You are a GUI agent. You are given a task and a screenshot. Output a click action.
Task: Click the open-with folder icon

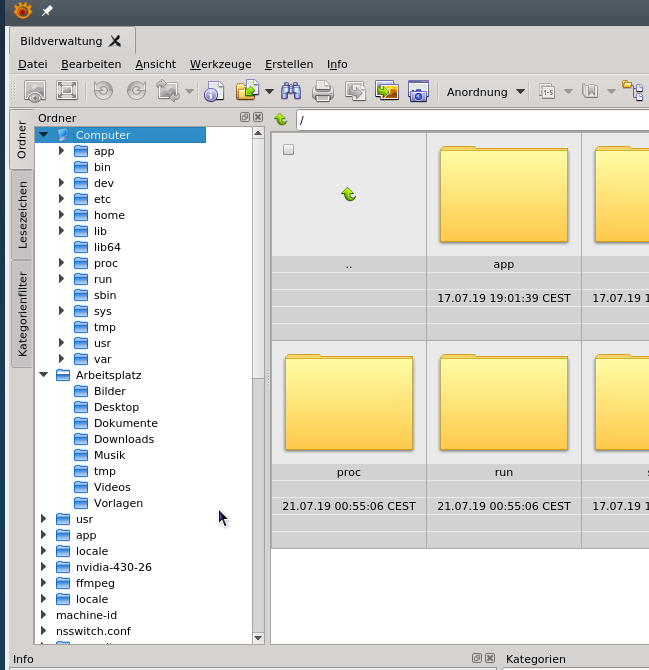246,92
